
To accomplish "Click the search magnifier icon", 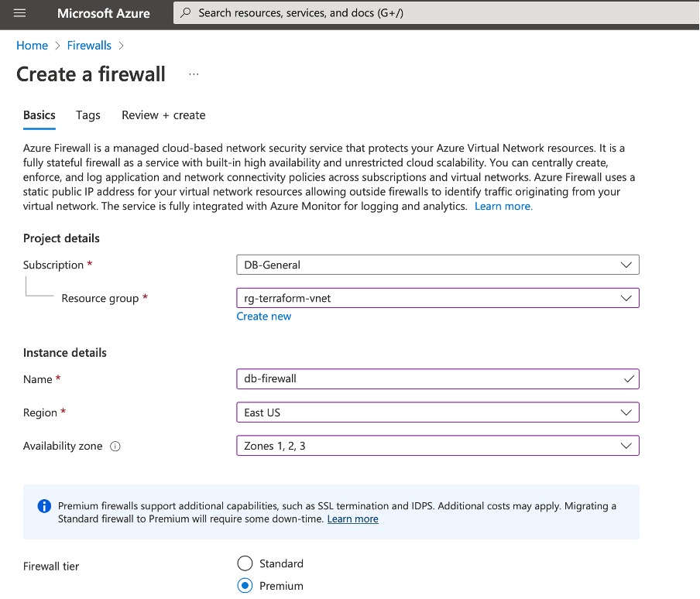I will coord(186,13).
